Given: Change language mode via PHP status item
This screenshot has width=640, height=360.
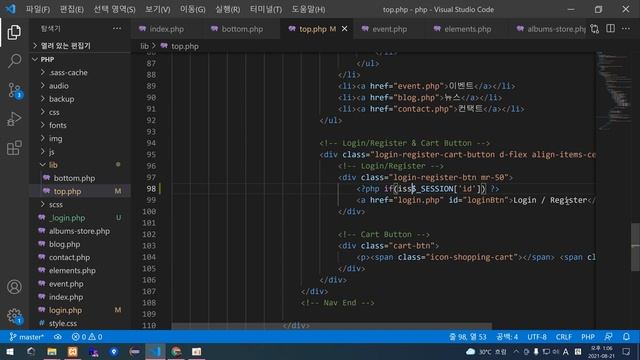Looking at the screenshot, I should point(588,337).
